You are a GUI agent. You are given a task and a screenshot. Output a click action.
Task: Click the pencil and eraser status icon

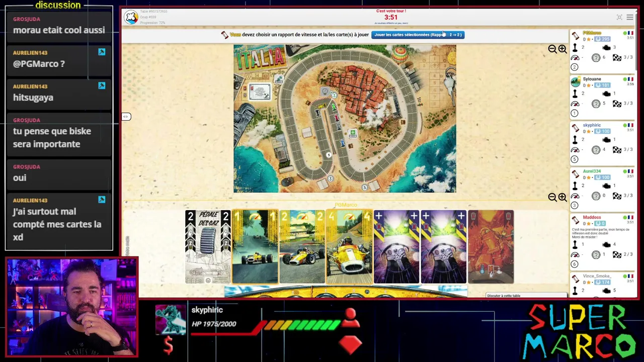(225, 35)
